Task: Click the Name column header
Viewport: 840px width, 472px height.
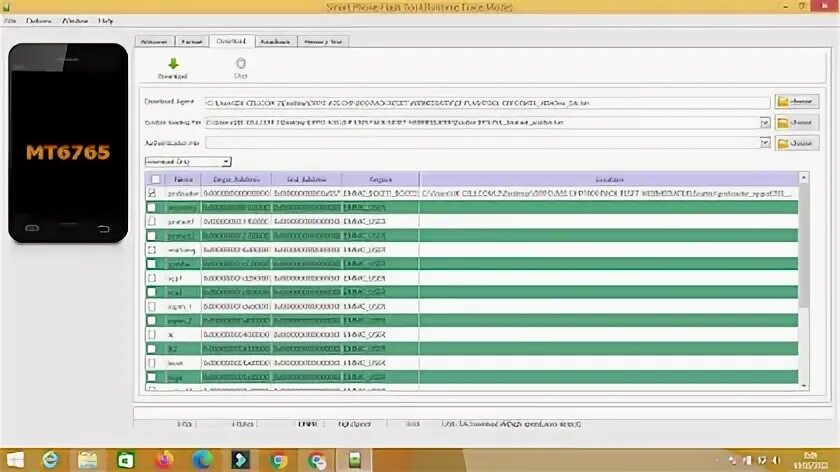Action: pyautogui.click(x=183, y=179)
